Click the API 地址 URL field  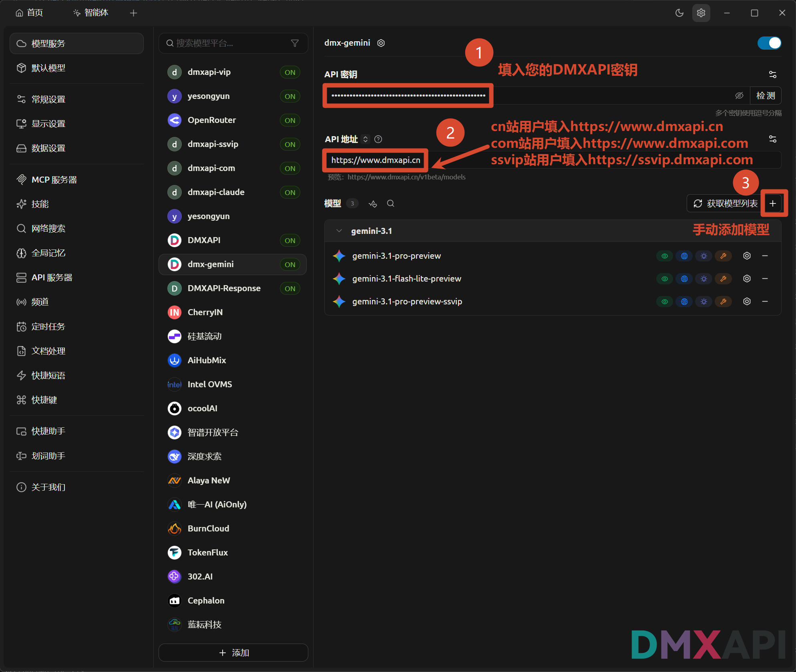pyautogui.click(x=553, y=160)
